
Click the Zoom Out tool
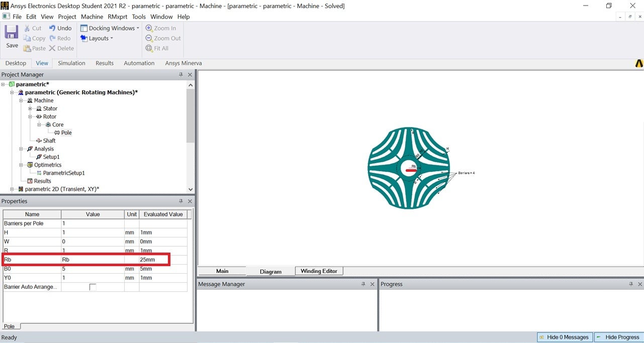click(x=163, y=38)
